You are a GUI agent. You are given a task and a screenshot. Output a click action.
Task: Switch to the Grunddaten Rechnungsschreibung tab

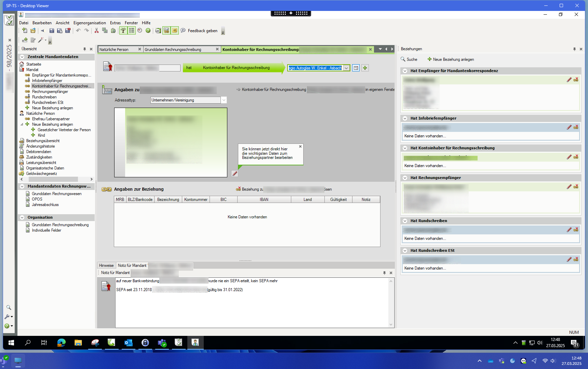point(173,50)
